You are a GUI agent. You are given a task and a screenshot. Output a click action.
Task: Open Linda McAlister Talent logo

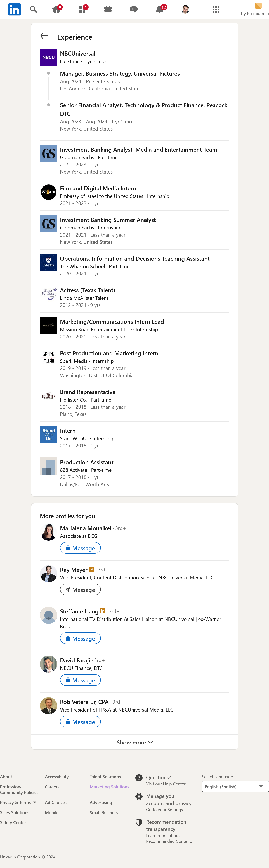point(49,294)
